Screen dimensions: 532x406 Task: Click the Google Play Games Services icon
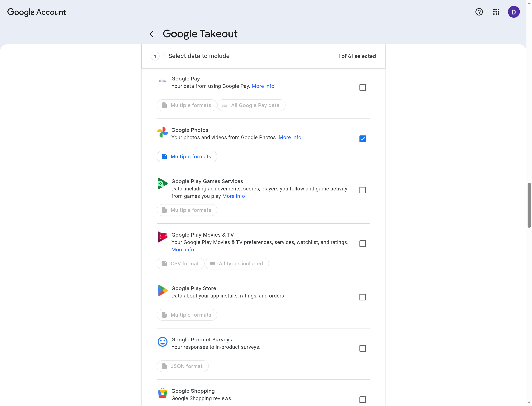pyautogui.click(x=162, y=183)
